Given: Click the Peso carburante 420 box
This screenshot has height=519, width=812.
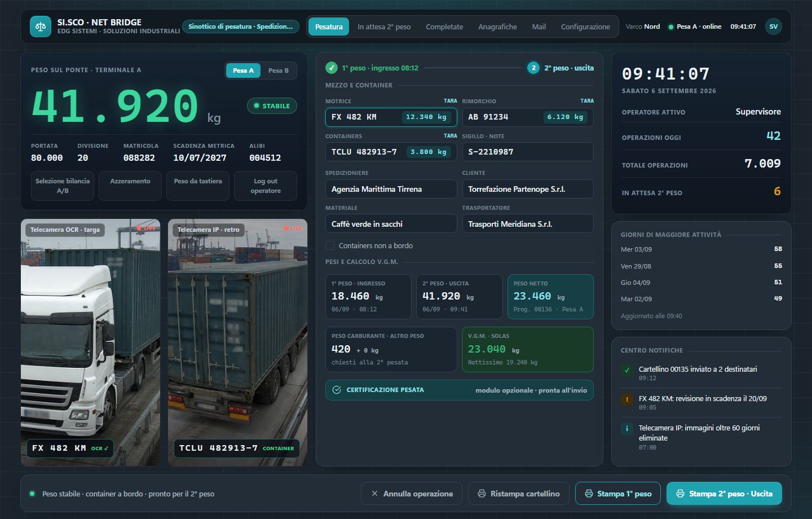Looking at the screenshot, I should point(391,350).
